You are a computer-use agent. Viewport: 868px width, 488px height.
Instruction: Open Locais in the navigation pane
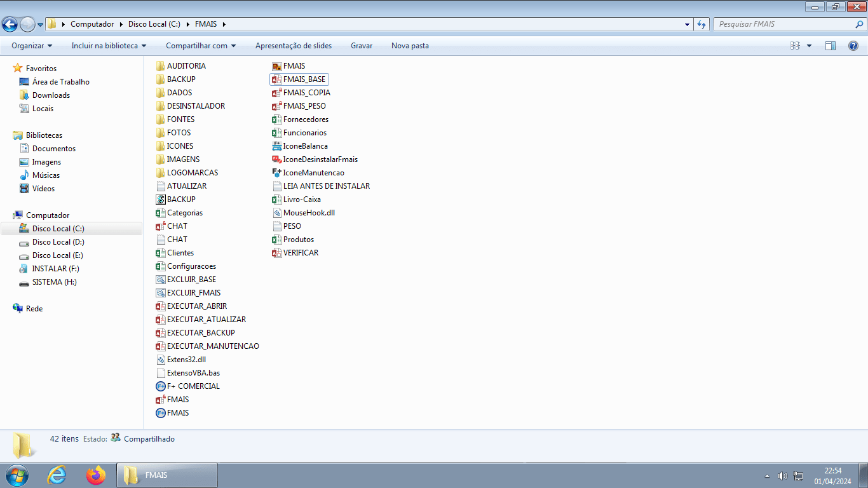(x=43, y=109)
